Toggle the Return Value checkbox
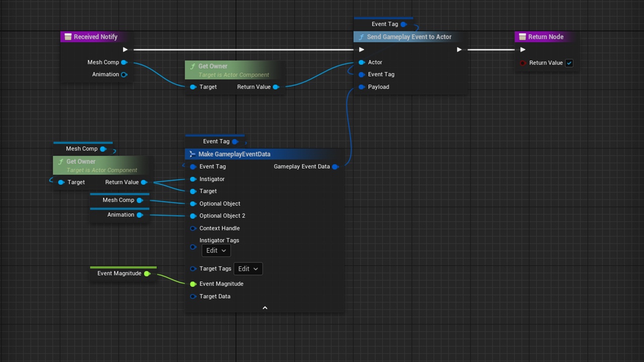 coord(569,63)
